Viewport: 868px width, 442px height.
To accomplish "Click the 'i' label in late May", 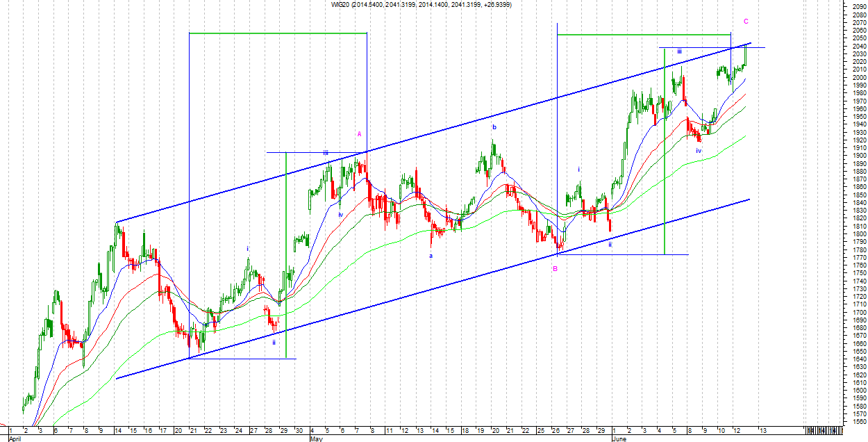I will (x=579, y=169).
